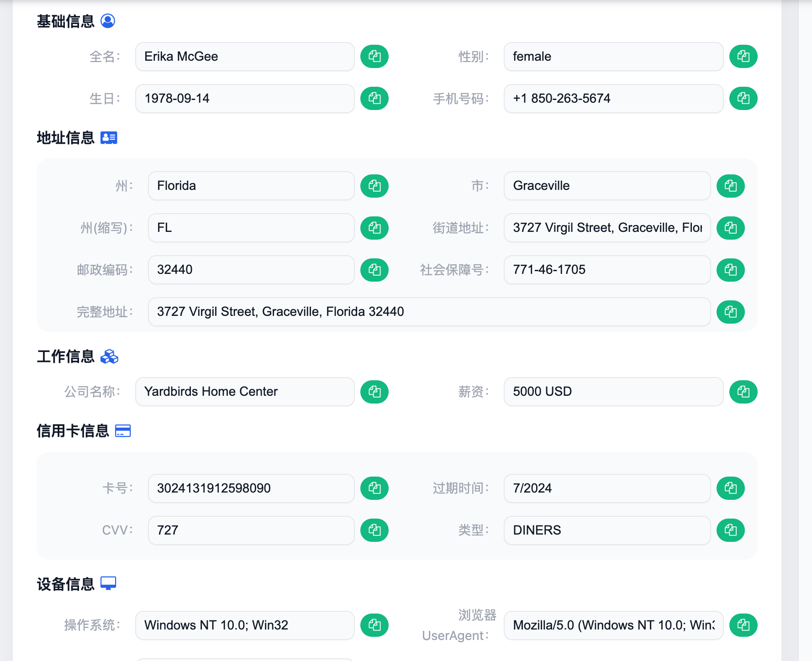Screen dimensions: 812x661
Task: Click the social security number field
Action: [x=607, y=270]
